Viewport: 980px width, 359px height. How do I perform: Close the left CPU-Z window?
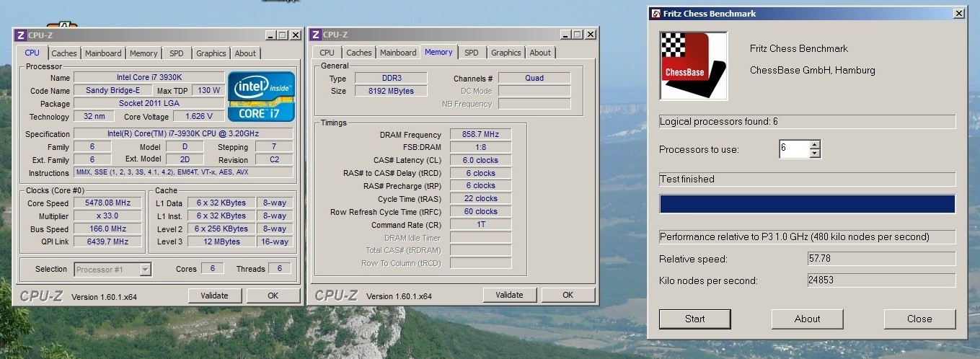296,35
